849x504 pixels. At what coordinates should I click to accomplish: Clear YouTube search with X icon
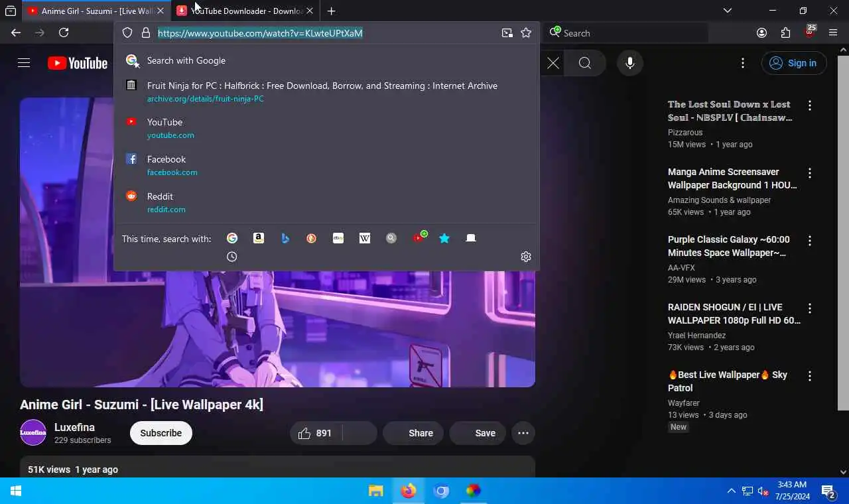[553, 63]
